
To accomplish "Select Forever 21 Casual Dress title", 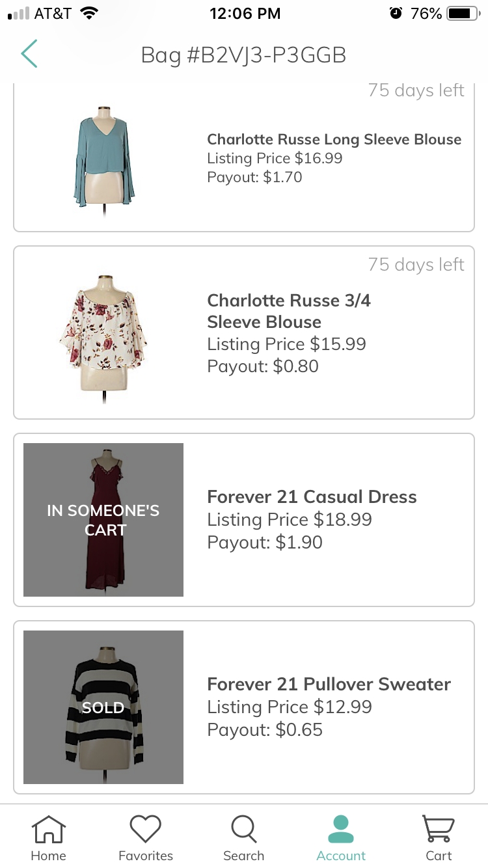I will [x=312, y=497].
